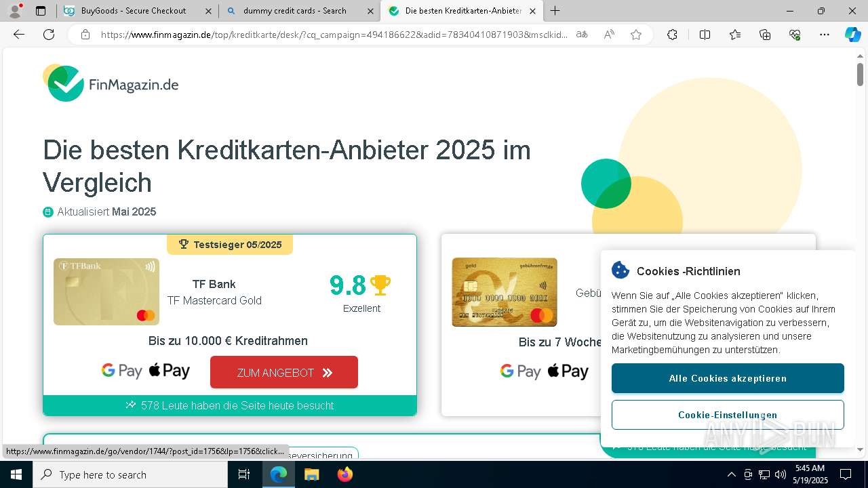The image size is (868, 488).
Task: Switch to dummy credit cards - Search tab
Action: pos(294,11)
